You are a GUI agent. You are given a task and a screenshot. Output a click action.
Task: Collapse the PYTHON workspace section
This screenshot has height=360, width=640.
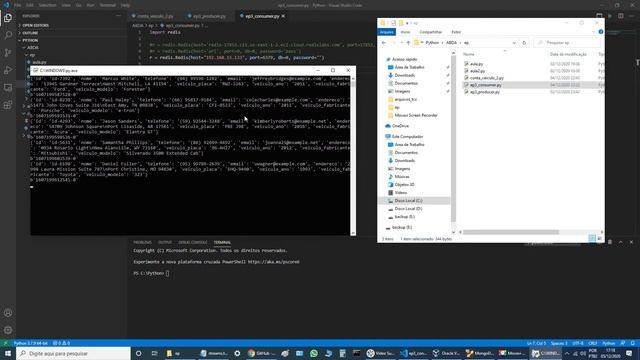29,40
